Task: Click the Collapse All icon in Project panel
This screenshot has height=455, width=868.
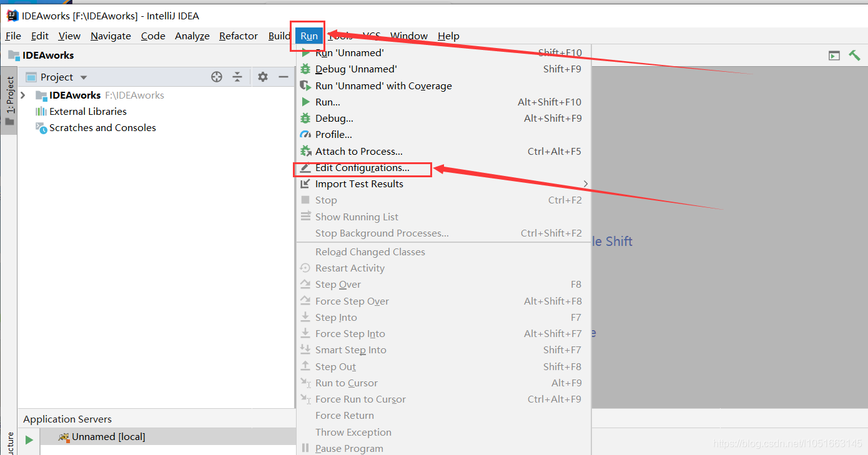Action: click(x=237, y=77)
